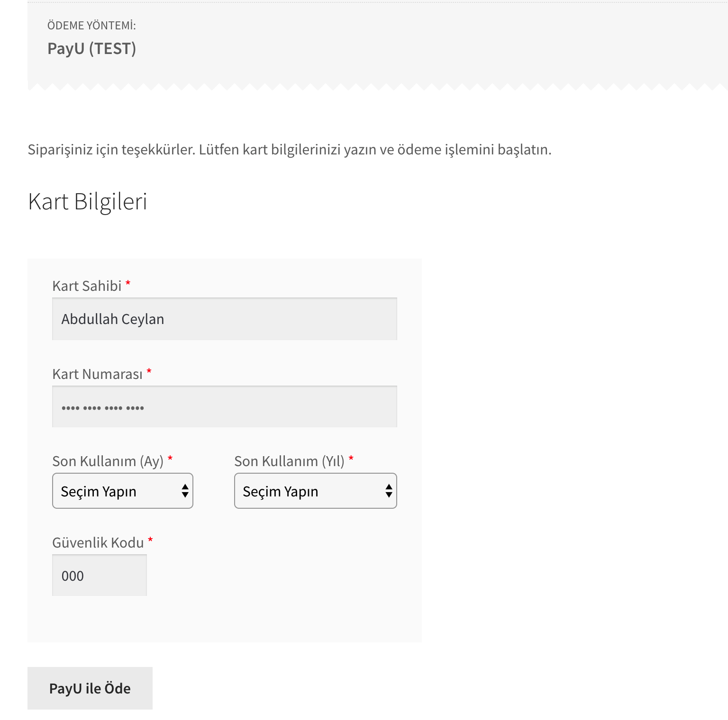Click the red asterisk beside Güvenlik Kodu
Viewport: 728px width, 720px height.
pyautogui.click(x=150, y=540)
